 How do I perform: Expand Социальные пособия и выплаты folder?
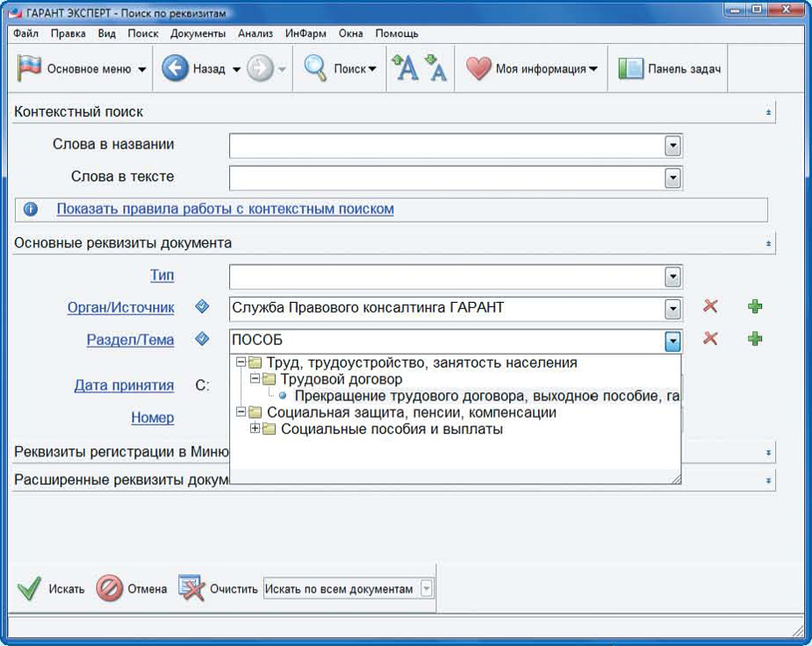255,429
